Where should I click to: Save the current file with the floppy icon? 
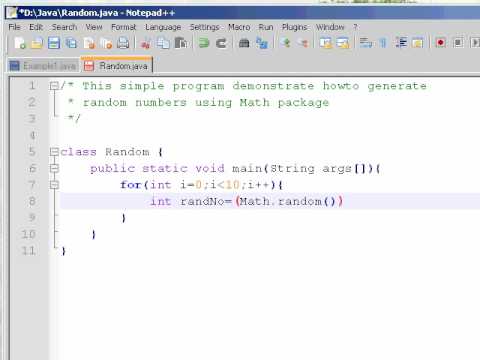coord(54,43)
